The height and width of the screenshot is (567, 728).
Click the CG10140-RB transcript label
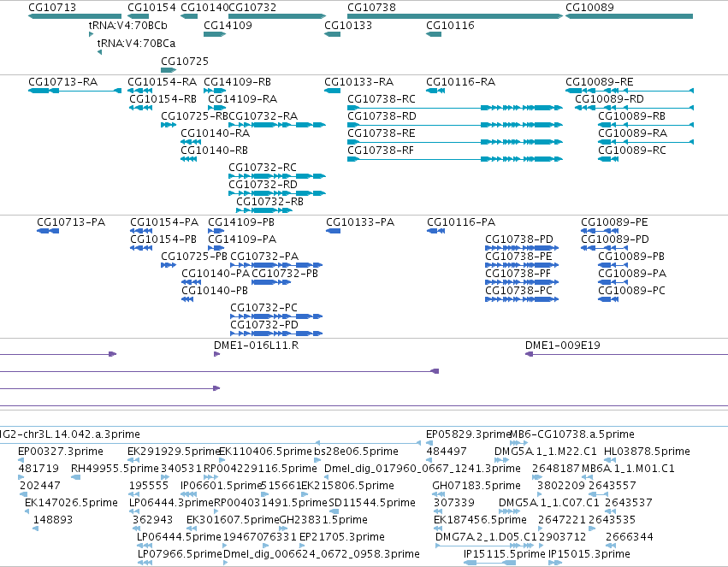[x=214, y=151]
